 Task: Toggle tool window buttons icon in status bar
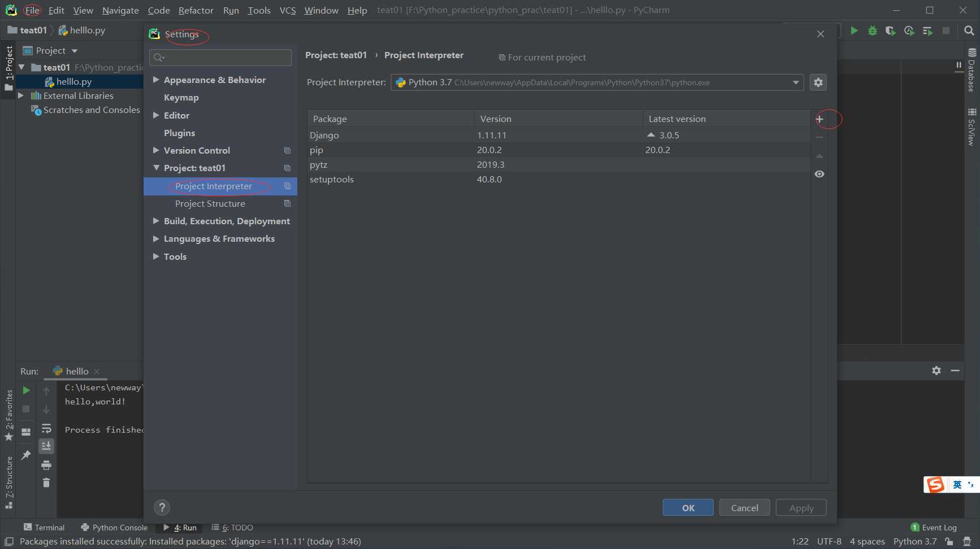coord(8,542)
